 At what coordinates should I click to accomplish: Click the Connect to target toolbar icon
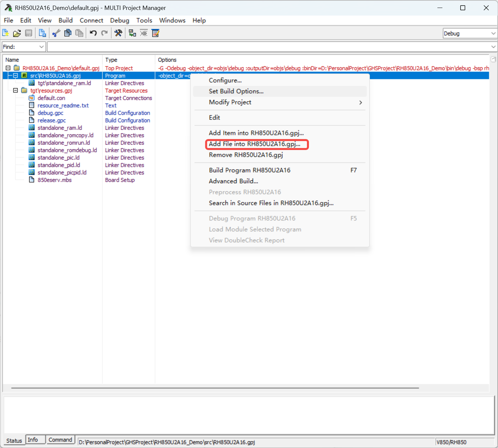132,33
